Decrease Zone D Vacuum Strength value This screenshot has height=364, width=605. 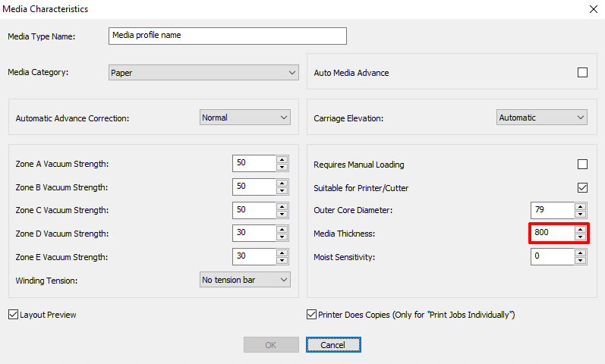(x=282, y=237)
